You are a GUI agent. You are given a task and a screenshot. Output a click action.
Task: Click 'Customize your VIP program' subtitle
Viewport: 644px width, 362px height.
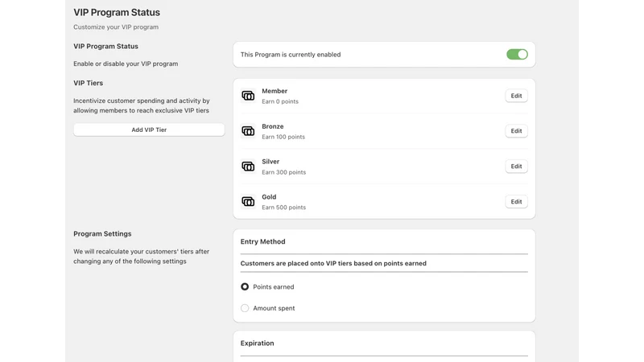pyautogui.click(x=116, y=27)
